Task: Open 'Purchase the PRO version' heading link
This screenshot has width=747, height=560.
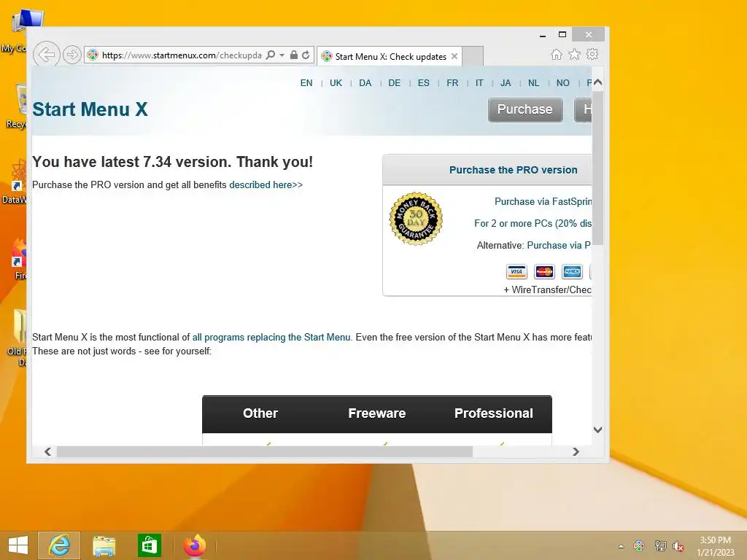Action: tap(513, 170)
